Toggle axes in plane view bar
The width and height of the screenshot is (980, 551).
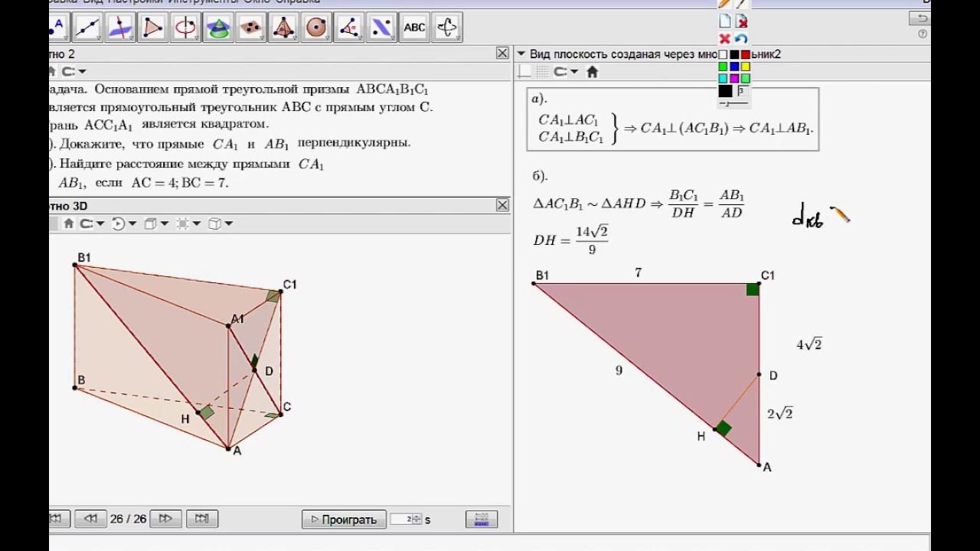point(524,72)
